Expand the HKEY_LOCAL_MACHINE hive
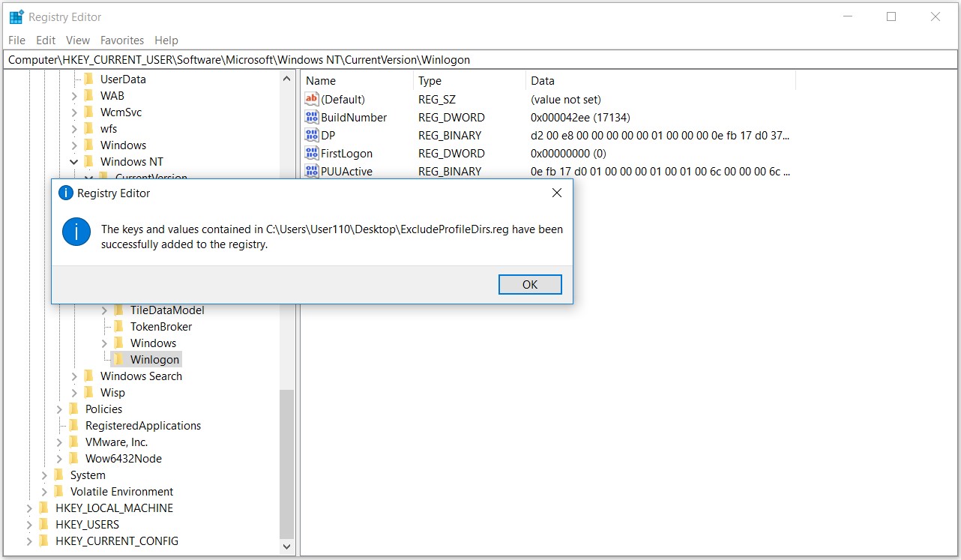The width and height of the screenshot is (961, 560). pyautogui.click(x=29, y=508)
